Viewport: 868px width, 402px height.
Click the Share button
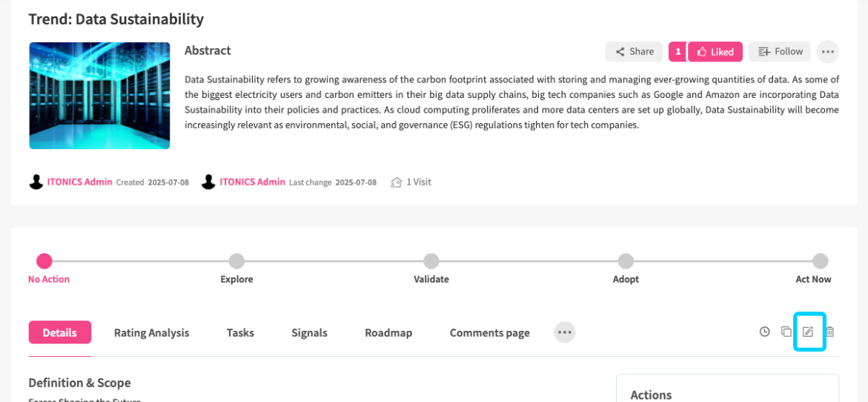(x=634, y=52)
